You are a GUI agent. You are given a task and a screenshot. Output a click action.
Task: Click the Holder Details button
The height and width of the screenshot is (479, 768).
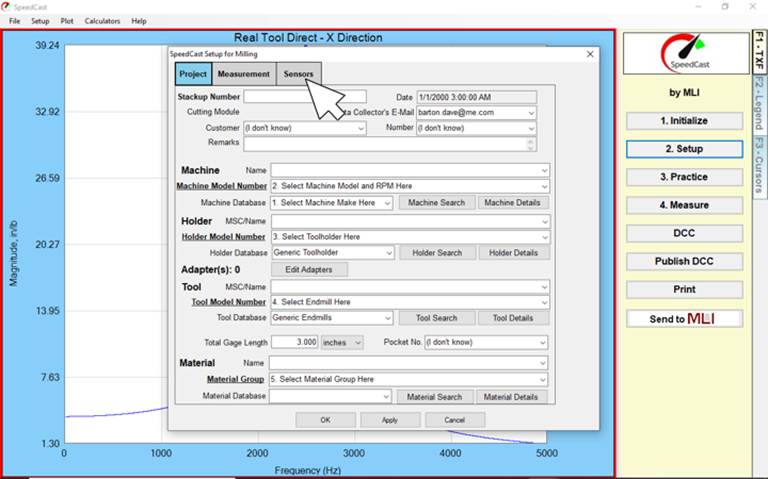tap(513, 253)
